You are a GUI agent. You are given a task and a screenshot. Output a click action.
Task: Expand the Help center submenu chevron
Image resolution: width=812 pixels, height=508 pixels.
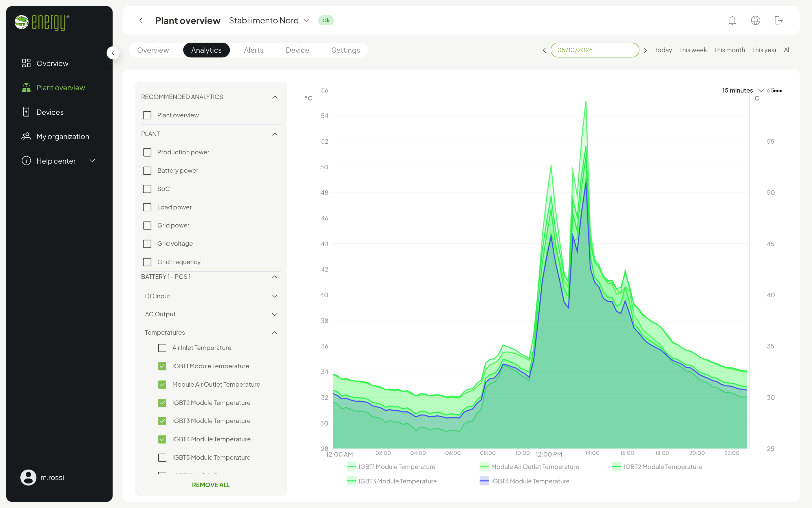(92, 161)
